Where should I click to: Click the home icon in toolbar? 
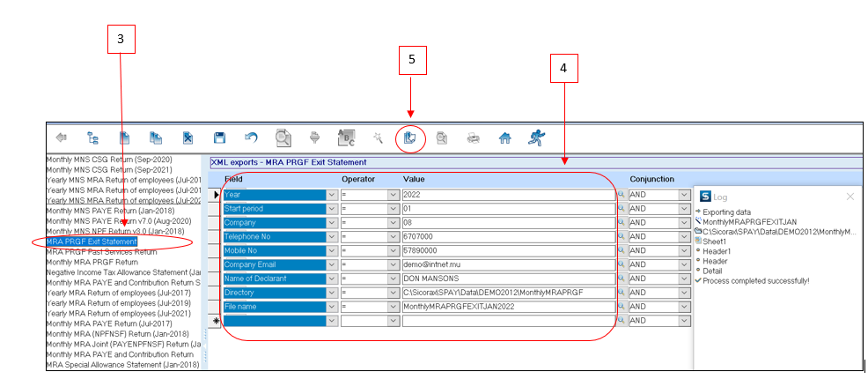[504, 137]
